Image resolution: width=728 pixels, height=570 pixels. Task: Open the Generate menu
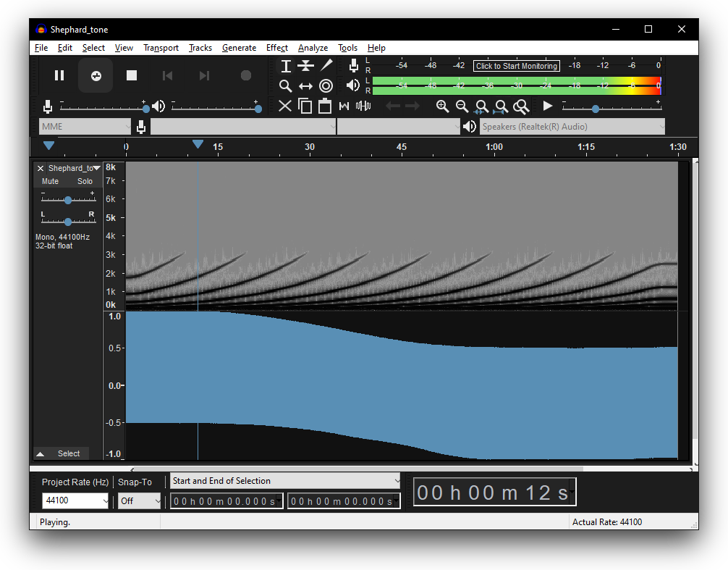tap(239, 48)
